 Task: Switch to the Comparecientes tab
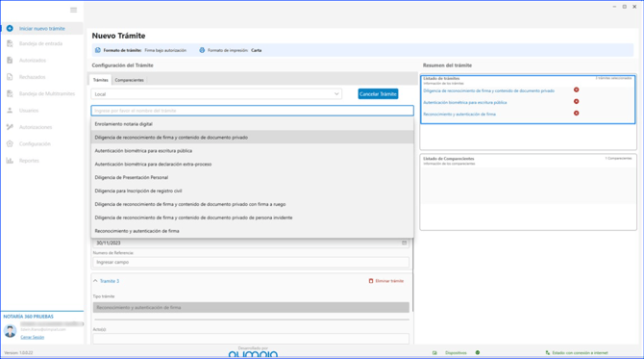click(130, 80)
